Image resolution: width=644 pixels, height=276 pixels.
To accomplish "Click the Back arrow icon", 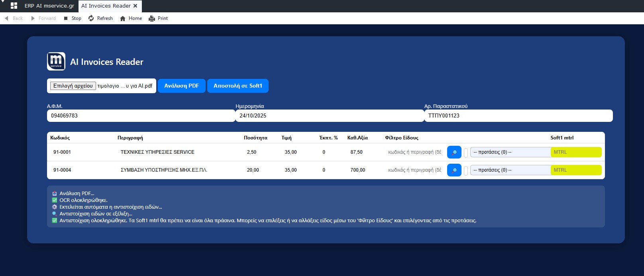I will pyautogui.click(x=6, y=18).
